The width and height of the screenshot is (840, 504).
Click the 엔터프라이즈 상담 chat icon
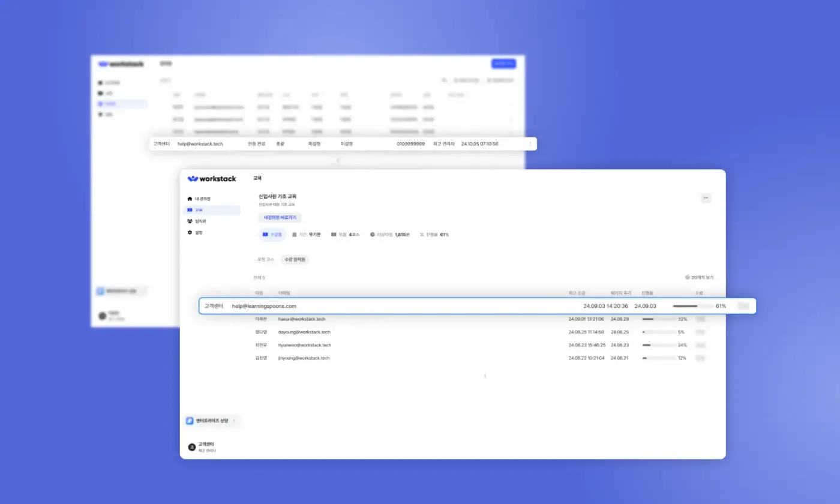point(190,421)
